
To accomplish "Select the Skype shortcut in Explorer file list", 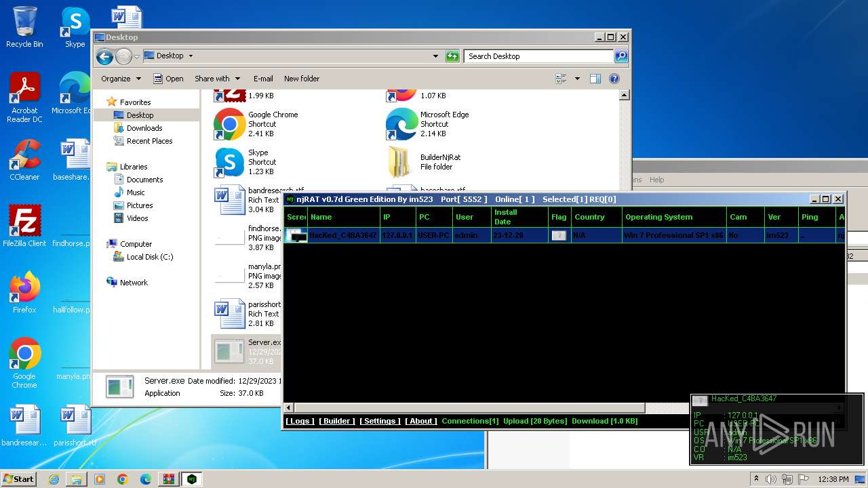I will click(x=245, y=162).
